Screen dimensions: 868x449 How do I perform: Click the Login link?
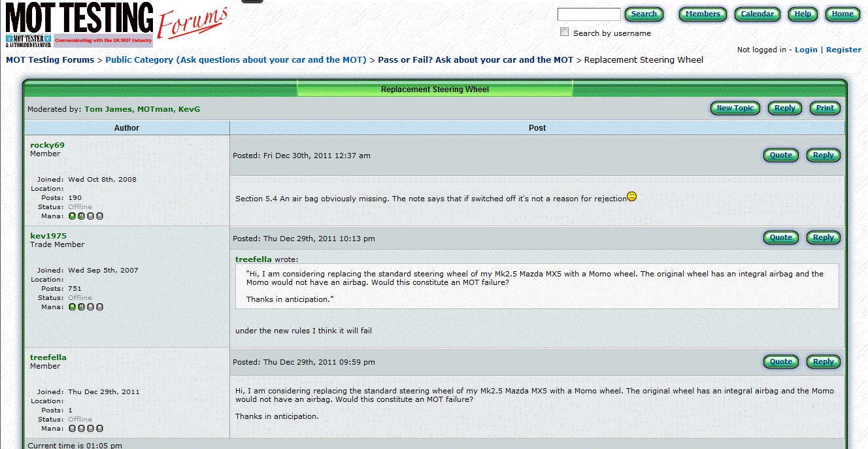[806, 50]
